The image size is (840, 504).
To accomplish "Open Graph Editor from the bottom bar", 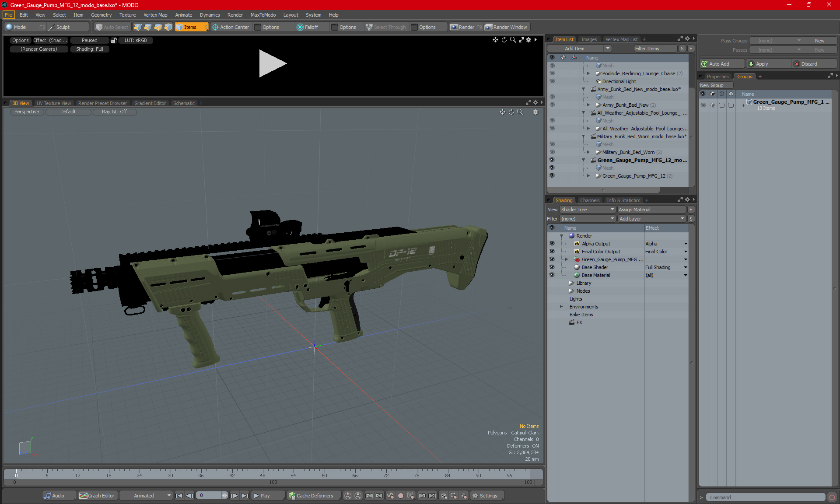I will 97,496.
